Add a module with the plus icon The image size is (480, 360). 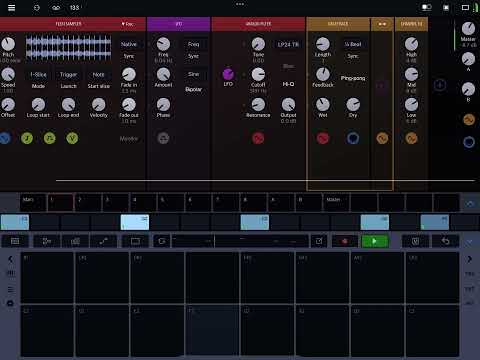[440, 85]
